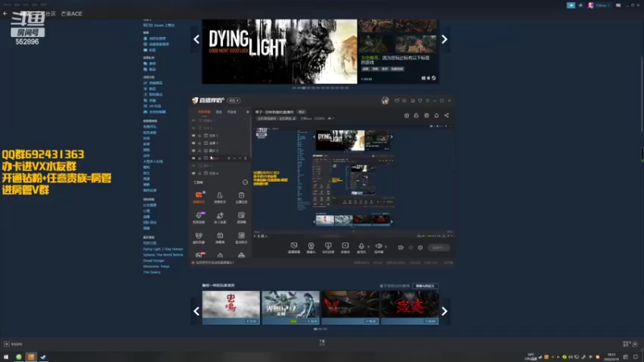Open The Quarry sidebar link

151,272
